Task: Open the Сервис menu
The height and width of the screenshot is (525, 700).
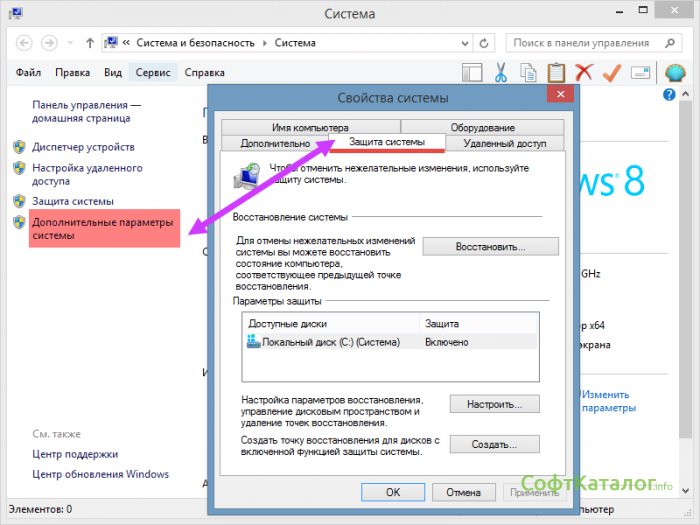Action: click(153, 73)
